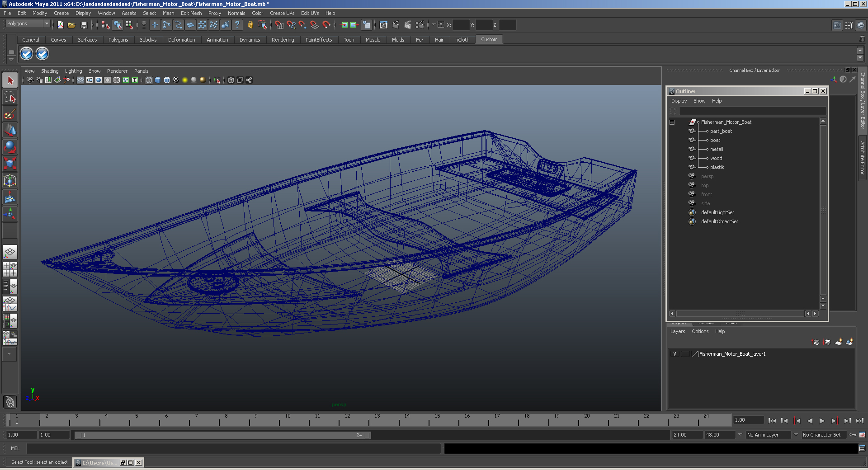
Task: Select wood node in the Outliner
Action: click(716, 158)
